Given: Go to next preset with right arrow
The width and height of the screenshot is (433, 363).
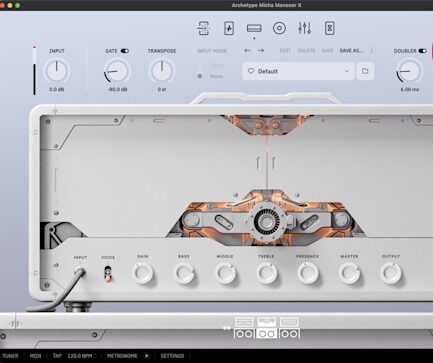Looking at the screenshot, I should coord(261,51).
